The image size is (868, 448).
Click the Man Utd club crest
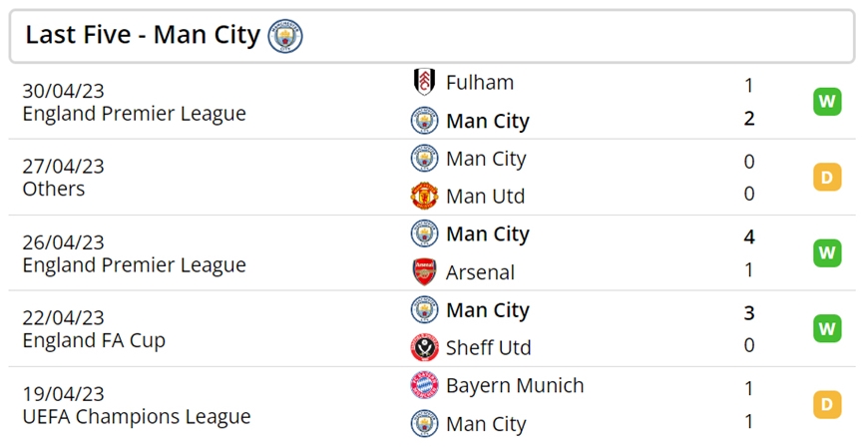coord(425,196)
